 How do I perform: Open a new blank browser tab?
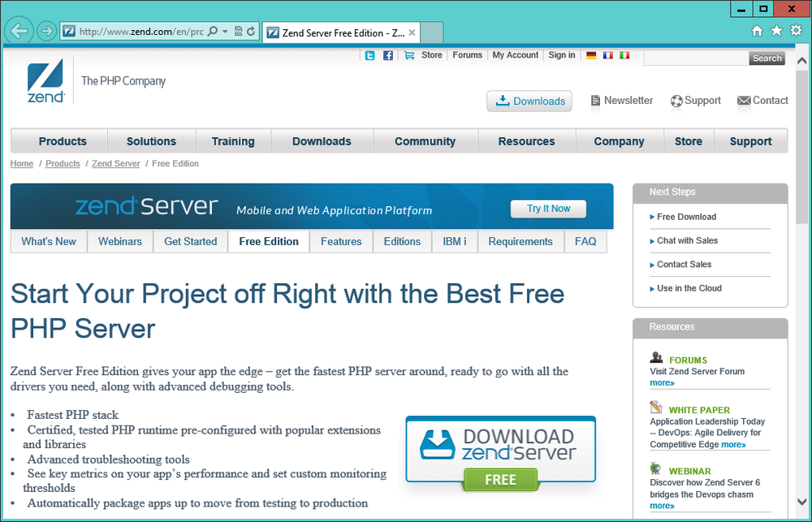431,32
